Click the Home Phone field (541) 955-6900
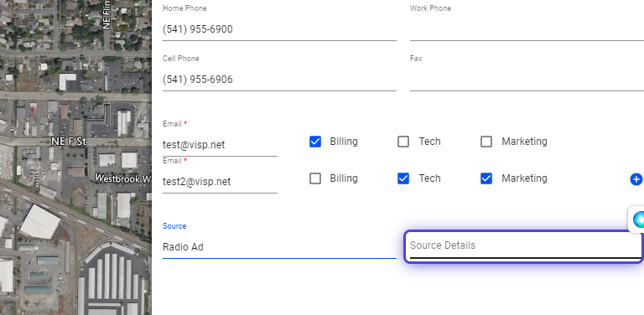Screen dimensions: 644x315 [x=279, y=29]
